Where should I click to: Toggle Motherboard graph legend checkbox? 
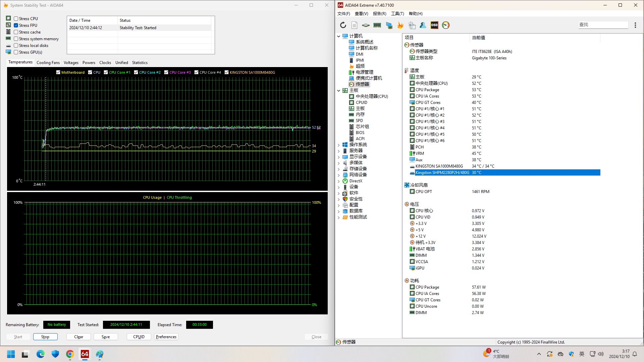(58, 72)
